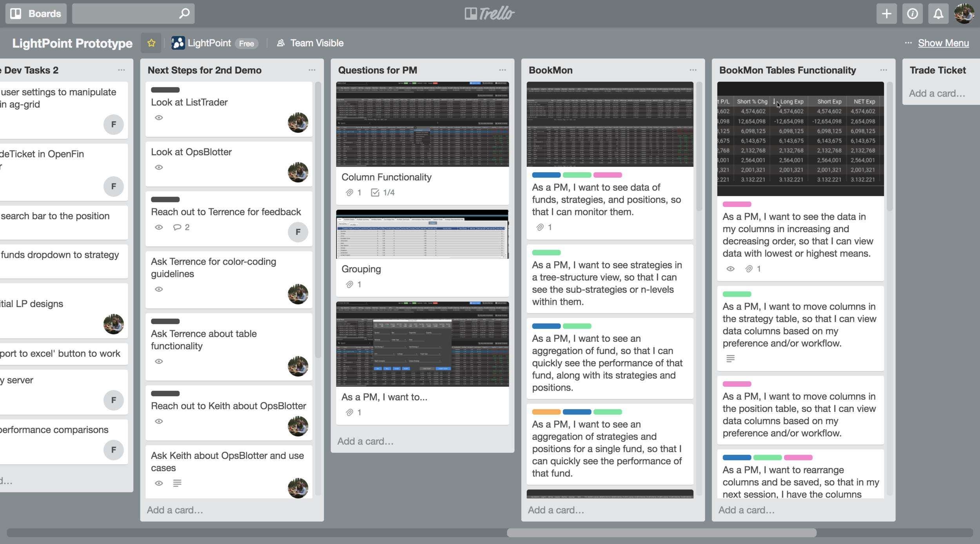Image resolution: width=980 pixels, height=544 pixels.
Task: Click description icon on Ask Keith about OpsBlotter card
Action: [177, 484]
